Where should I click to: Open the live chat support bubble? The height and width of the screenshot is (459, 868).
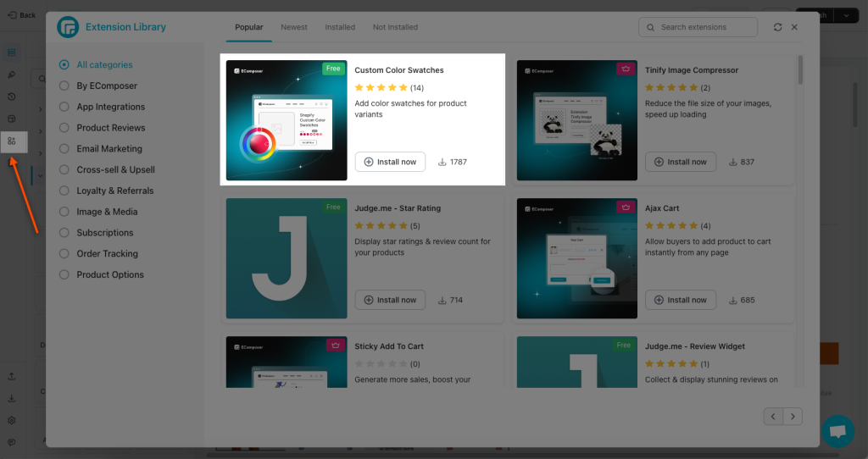click(x=838, y=431)
